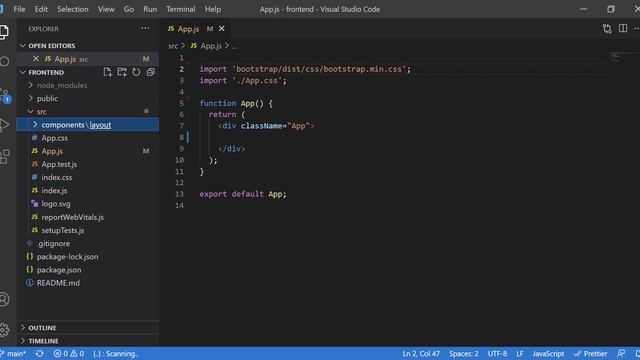Click the editor minimap
The image size is (640, 360).
point(614,57)
